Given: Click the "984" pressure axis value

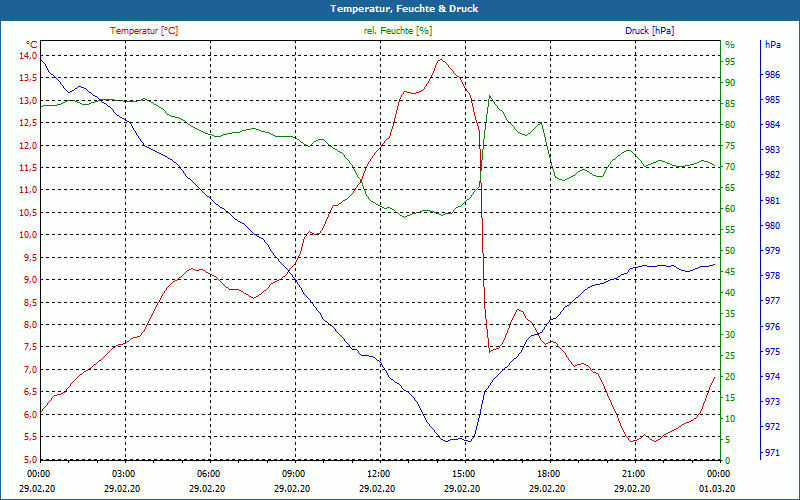Looking at the screenshot, I should coord(773,125).
